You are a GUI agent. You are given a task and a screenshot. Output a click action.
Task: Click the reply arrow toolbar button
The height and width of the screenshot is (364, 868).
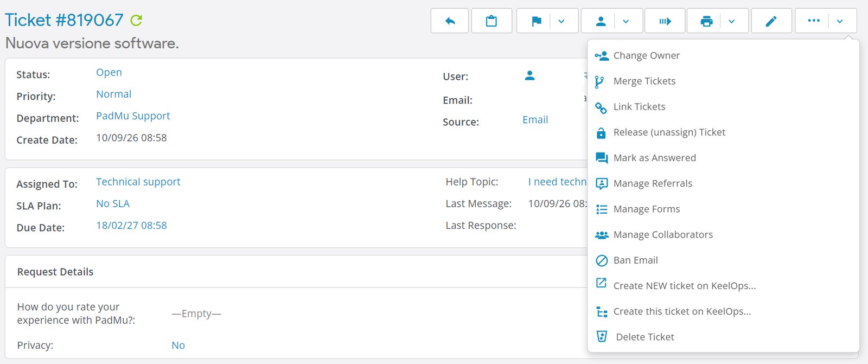(x=450, y=21)
